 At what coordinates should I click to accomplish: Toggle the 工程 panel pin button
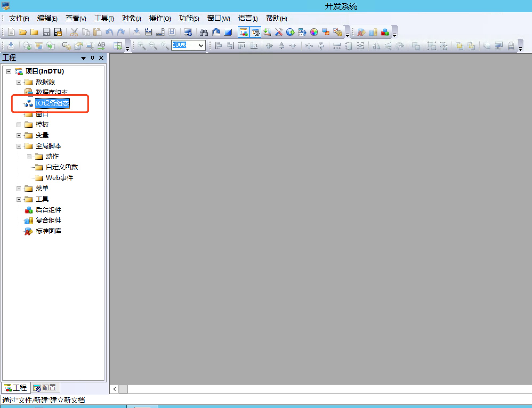click(92, 58)
